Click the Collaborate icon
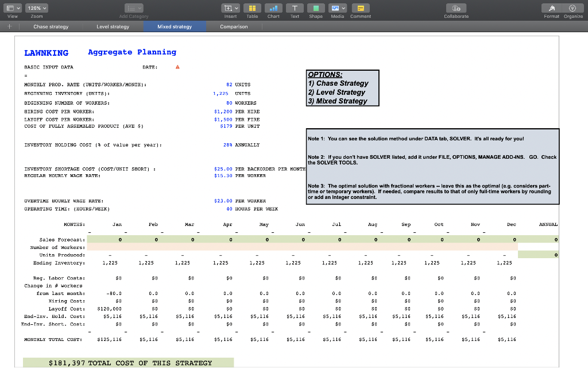The height and width of the screenshot is (368, 588). tap(457, 8)
